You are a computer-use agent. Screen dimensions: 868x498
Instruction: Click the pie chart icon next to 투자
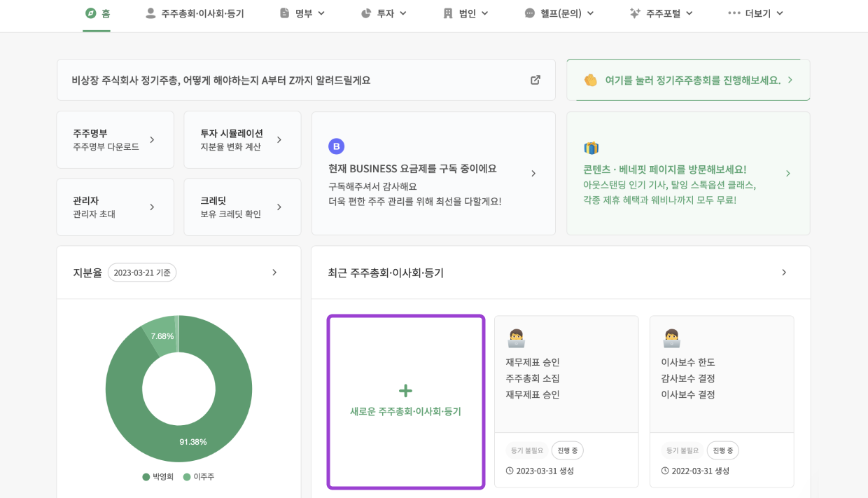pos(366,13)
